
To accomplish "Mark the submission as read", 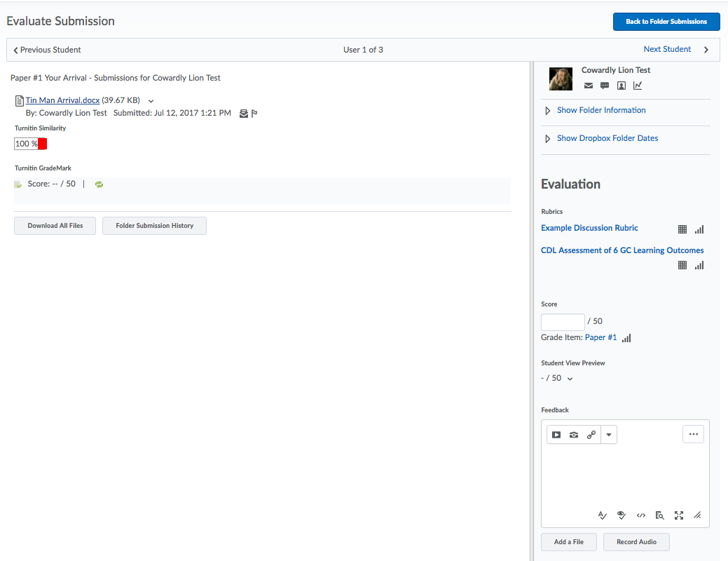I will (241, 113).
